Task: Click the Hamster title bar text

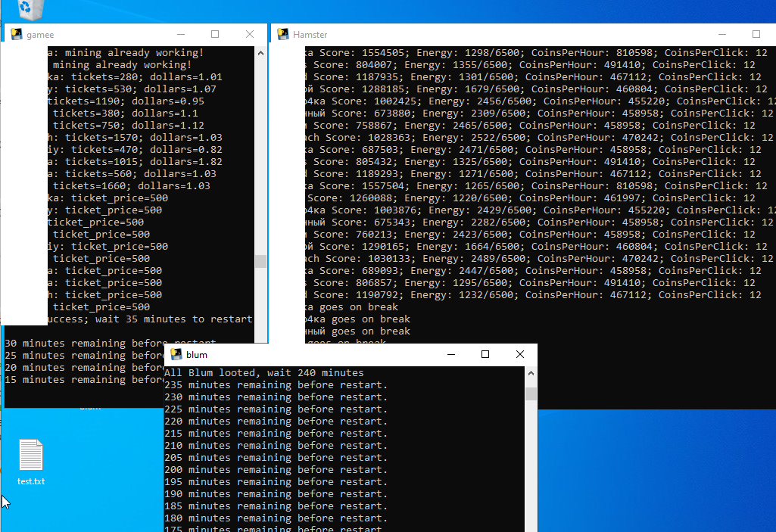Action: (310, 35)
